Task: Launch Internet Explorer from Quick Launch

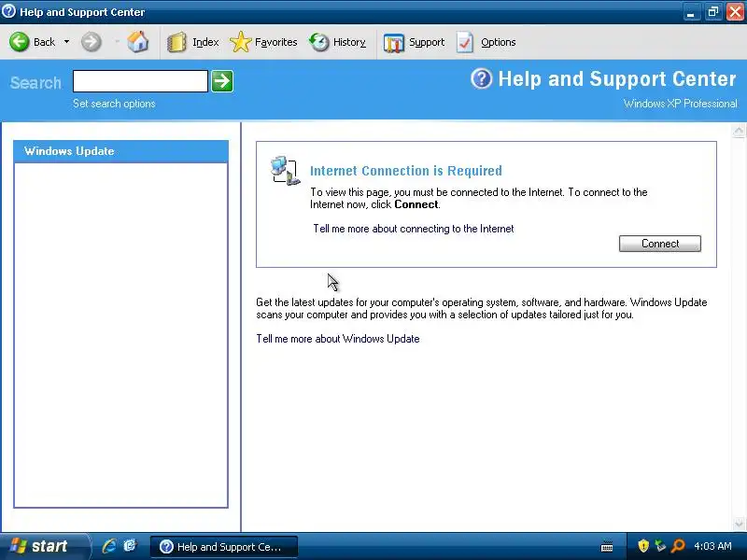Action: coord(109,546)
